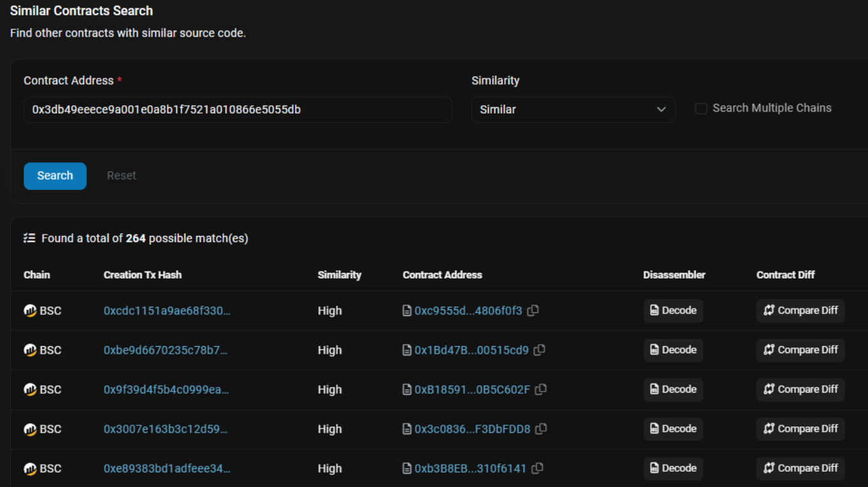Reset the search form
Screen dimensions: 868x487
point(121,176)
